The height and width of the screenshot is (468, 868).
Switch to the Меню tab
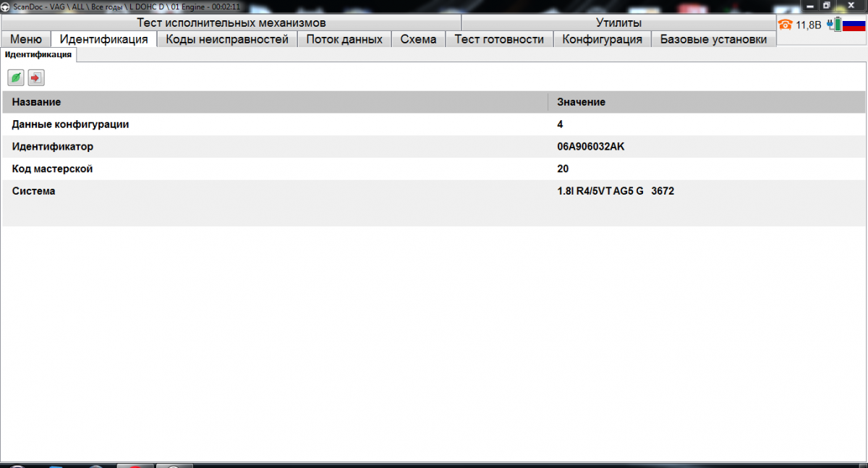tap(26, 39)
